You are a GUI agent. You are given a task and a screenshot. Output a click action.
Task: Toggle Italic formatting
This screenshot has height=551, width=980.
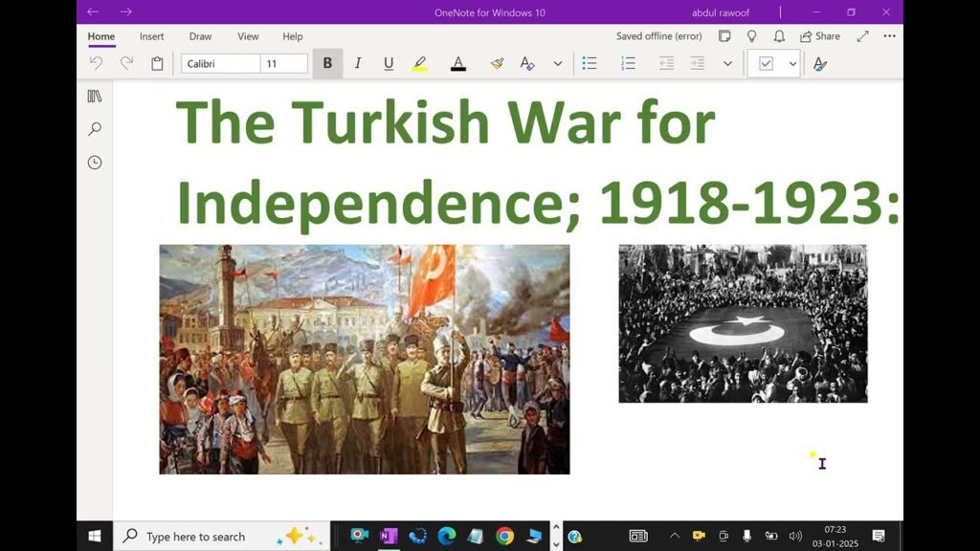pos(358,63)
